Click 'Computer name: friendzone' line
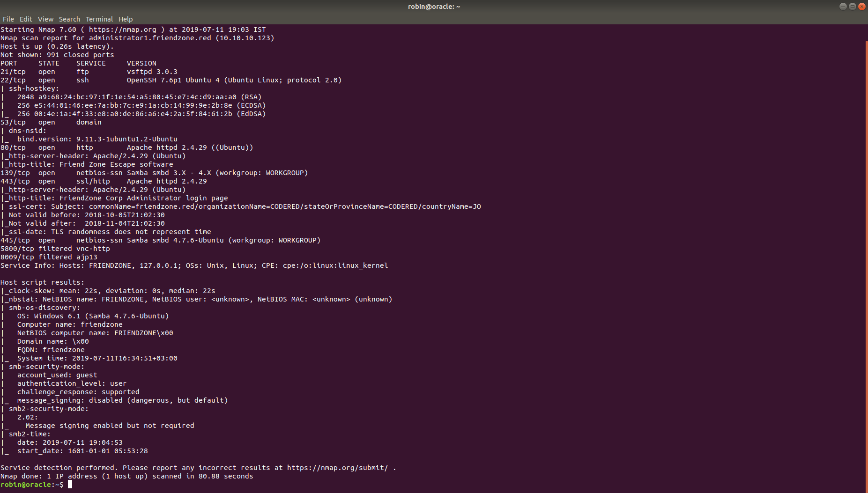The width and height of the screenshot is (868, 493). (70, 324)
